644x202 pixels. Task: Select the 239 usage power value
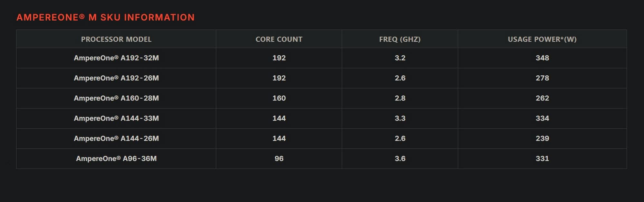pyautogui.click(x=542, y=139)
